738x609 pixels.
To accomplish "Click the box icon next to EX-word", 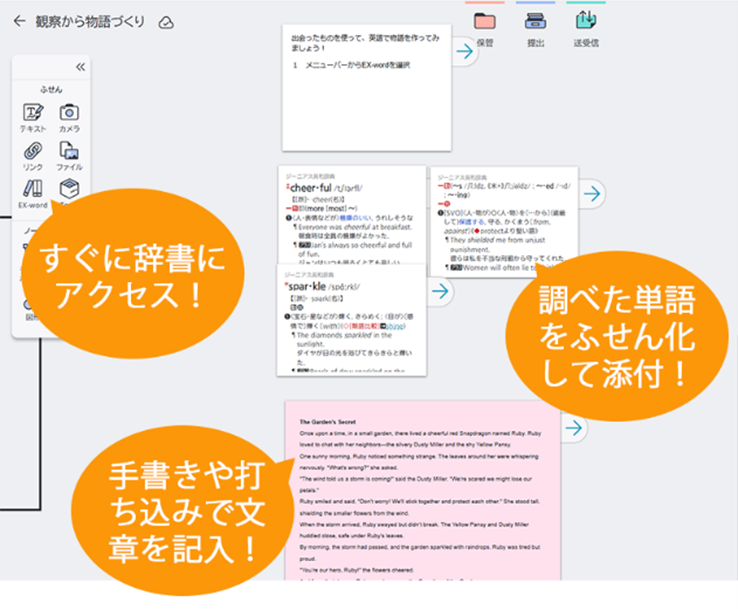I will pos(69,189).
